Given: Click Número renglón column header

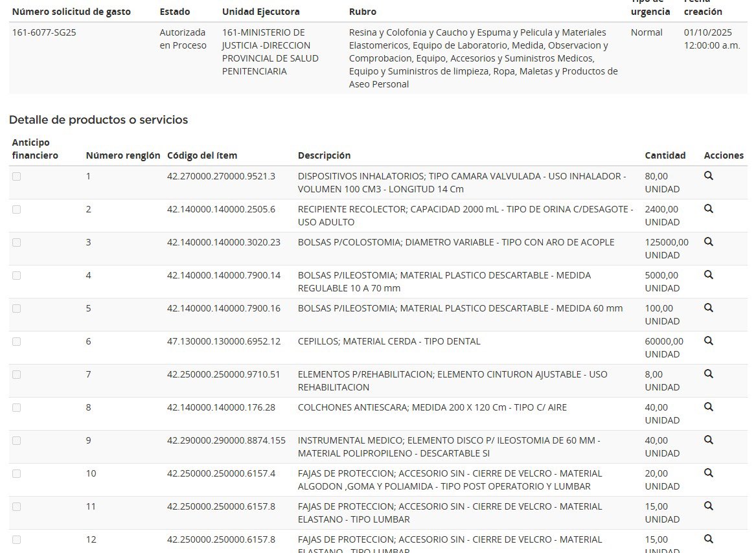Looking at the screenshot, I should tap(123, 155).
